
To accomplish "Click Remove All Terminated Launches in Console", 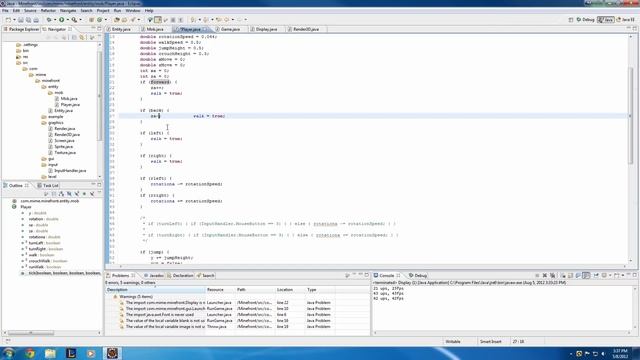I will pyautogui.click(x=553, y=276).
